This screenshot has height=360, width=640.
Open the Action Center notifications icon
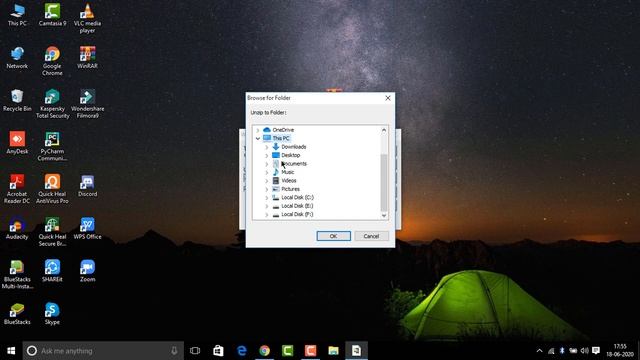coord(596,351)
